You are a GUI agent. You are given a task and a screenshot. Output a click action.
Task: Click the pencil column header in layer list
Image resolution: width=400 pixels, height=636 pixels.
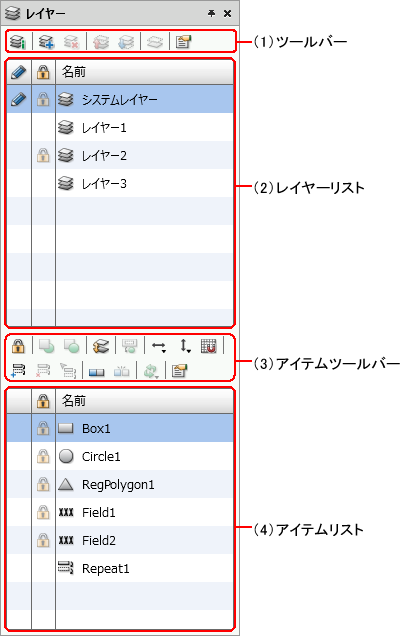[x=19, y=72]
